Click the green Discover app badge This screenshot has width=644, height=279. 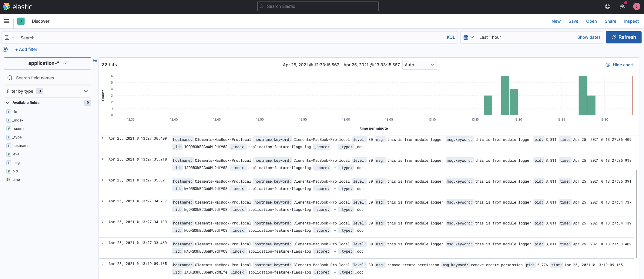[x=21, y=21]
